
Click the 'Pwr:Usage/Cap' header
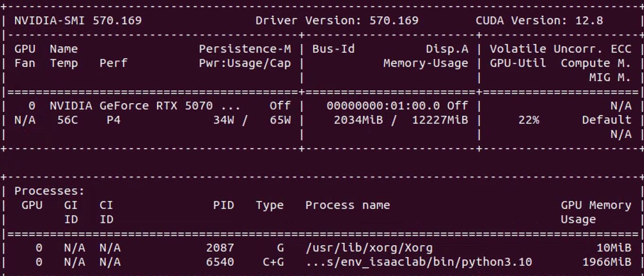coord(245,63)
